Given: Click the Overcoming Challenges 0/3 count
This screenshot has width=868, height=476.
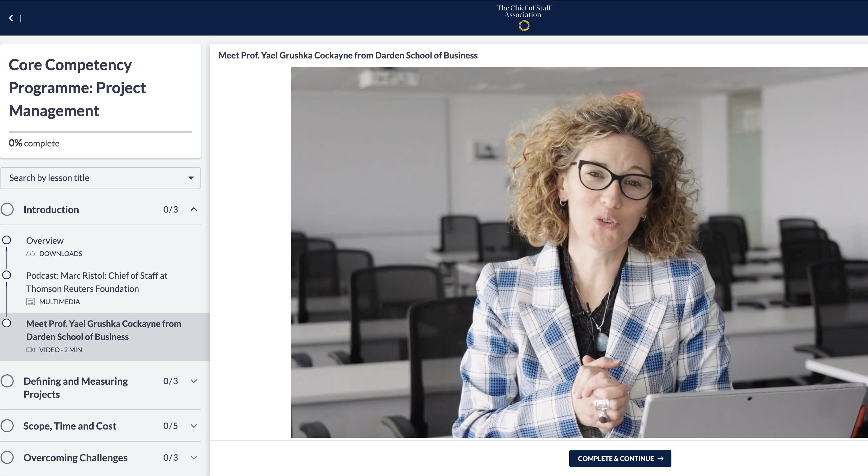Looking at the screenshot, I should click(170, 457).
